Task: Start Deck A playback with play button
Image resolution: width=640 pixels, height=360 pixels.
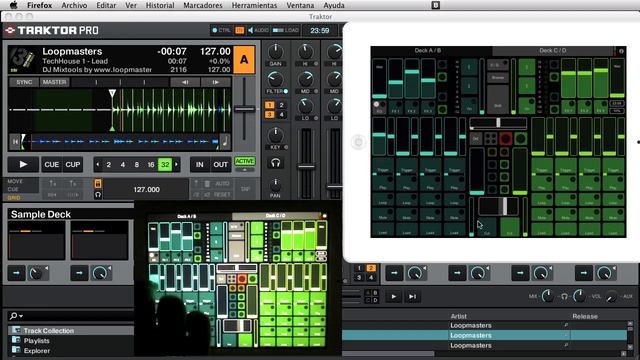Action: point(23,164)
